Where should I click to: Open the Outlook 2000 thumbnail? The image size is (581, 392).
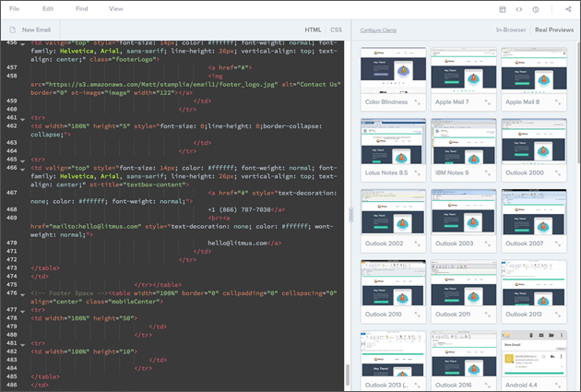(x=534, y=141)
